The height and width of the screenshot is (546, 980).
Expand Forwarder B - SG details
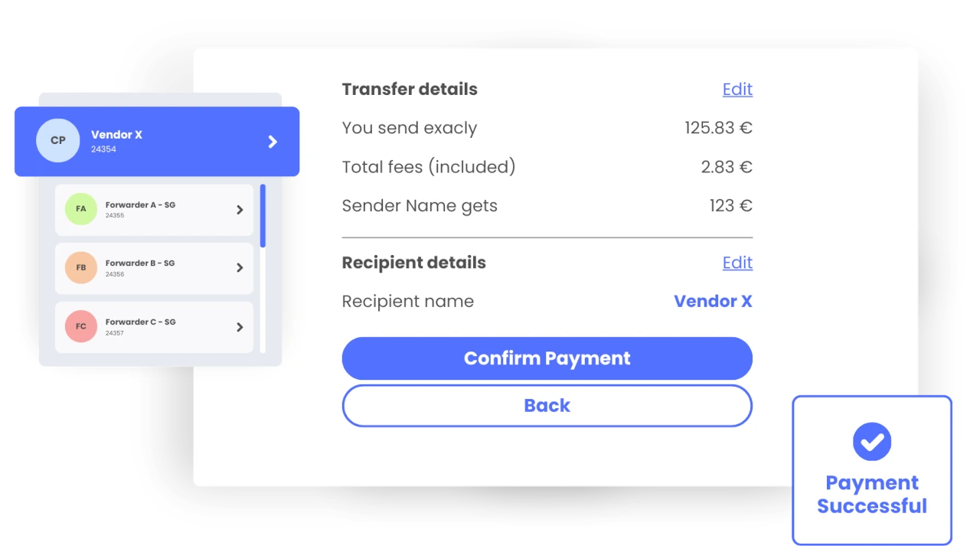click(x=239, y=267)
